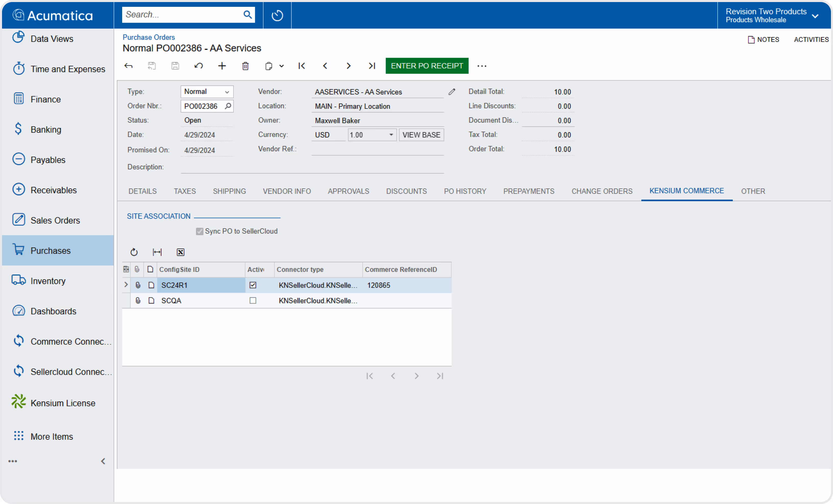Click the vendor edit pencil icon
Image resolution: width=833 pixels, height=504 pixels.
(452, 92)
